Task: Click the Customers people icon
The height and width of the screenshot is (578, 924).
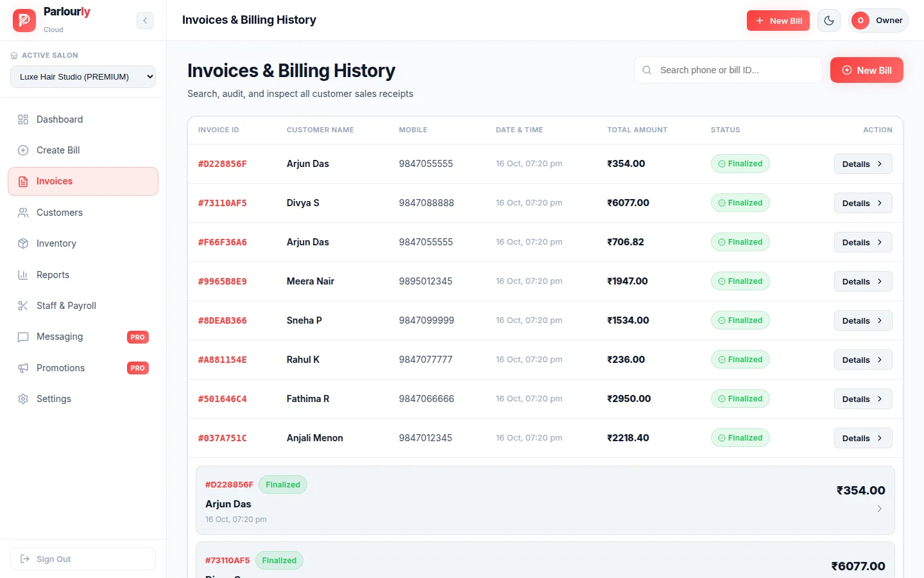Action: pos(23,213)
